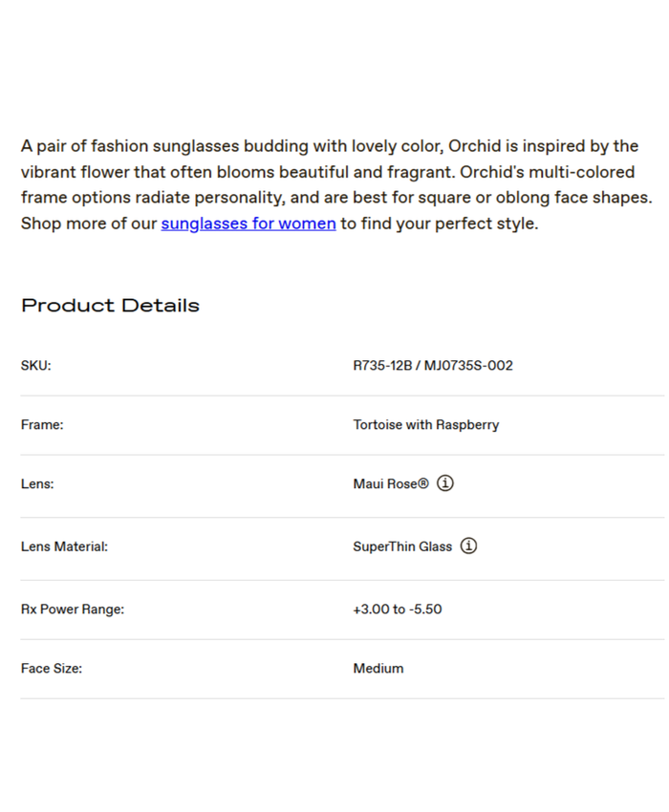The image size is (669, 812).
Task: Follow the sunglasses for women link
Action: click(248, 224)
